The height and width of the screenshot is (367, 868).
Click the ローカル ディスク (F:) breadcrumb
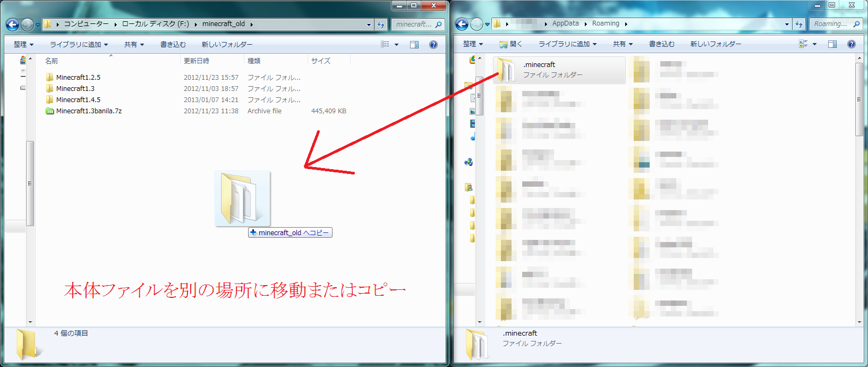click(156, 24)
